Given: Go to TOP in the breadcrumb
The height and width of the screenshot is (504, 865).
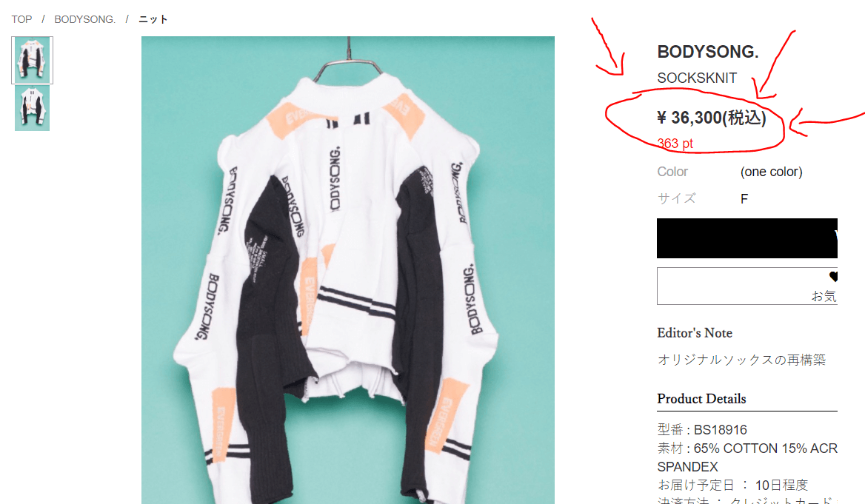Looking at the screenshot, I should (21, 19).
